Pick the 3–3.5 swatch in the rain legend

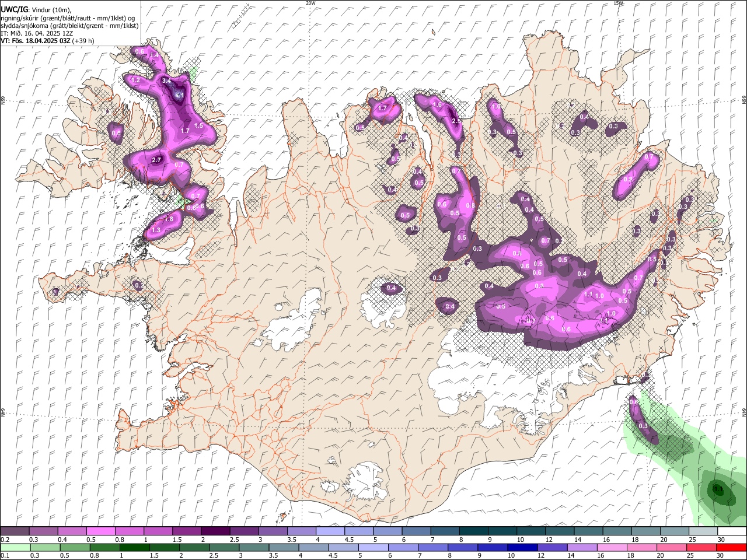[x=254, y=547]
